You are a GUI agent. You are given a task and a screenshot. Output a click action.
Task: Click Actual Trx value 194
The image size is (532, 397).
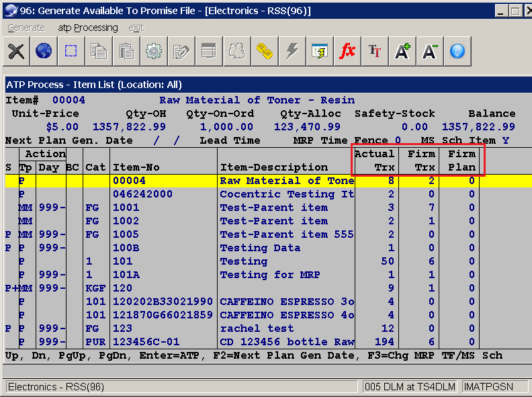(384, 342)
